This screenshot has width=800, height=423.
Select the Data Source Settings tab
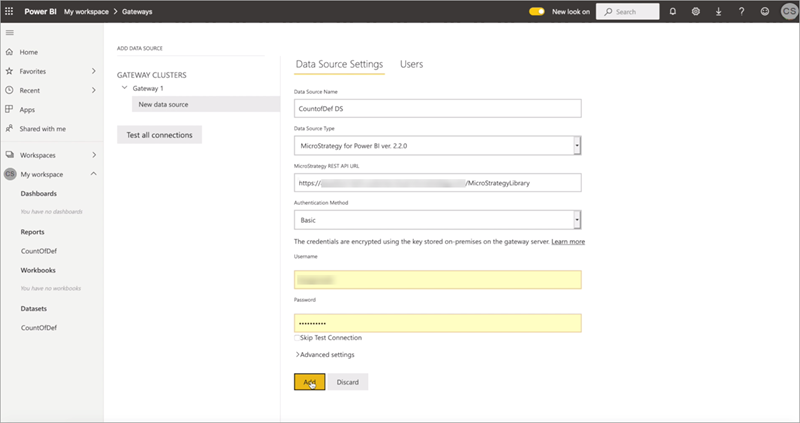[339, 64]
